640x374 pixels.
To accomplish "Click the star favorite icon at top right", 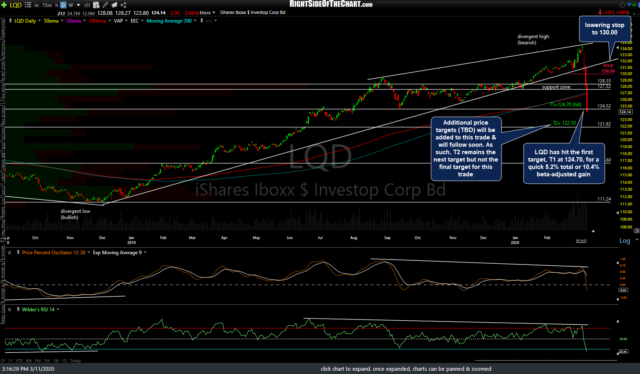I will point(622,5).
